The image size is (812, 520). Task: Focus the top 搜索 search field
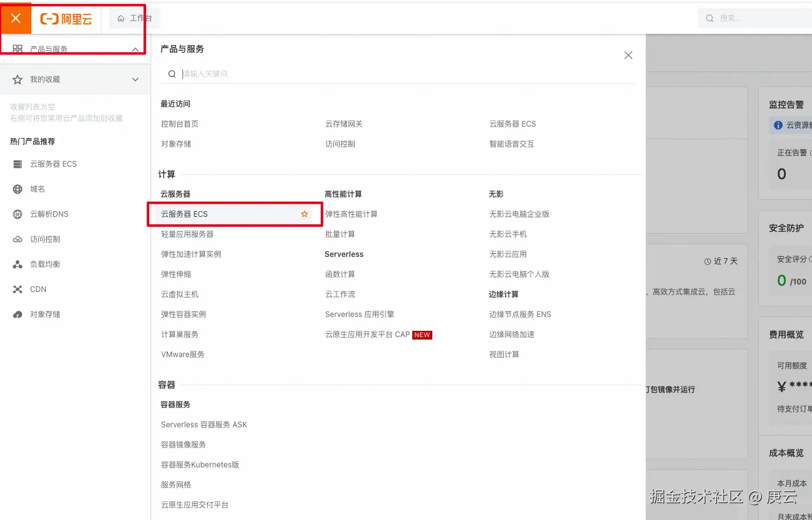[755, 18]
